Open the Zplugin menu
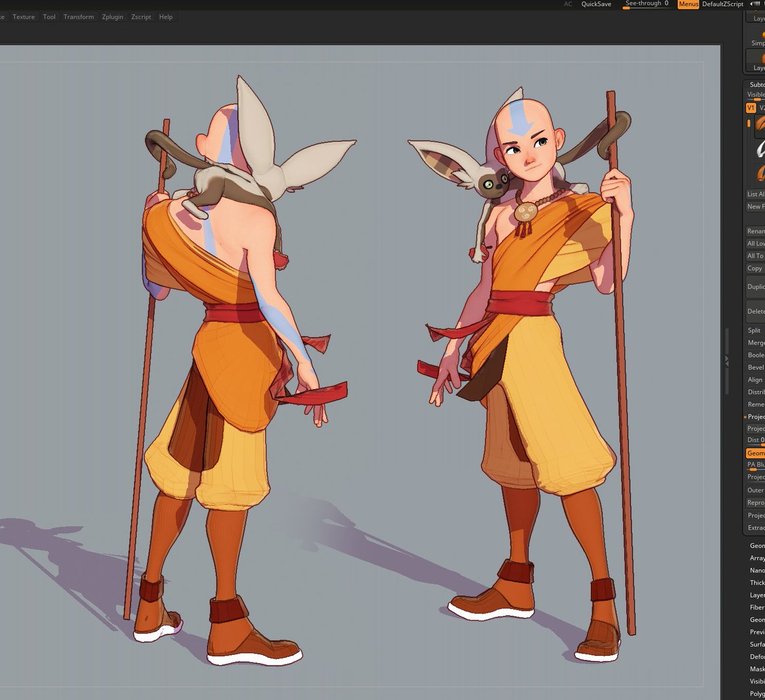Image resolution: width=765 pixels, height=700 pixels. click(x=112, y=17)
